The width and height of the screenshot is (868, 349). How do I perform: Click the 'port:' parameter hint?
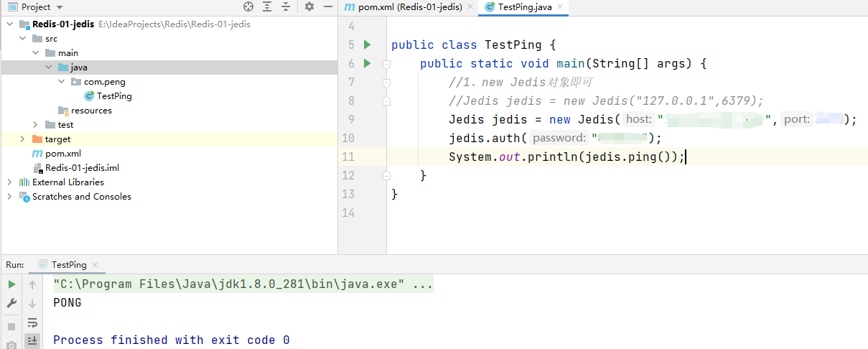point(797,119)
